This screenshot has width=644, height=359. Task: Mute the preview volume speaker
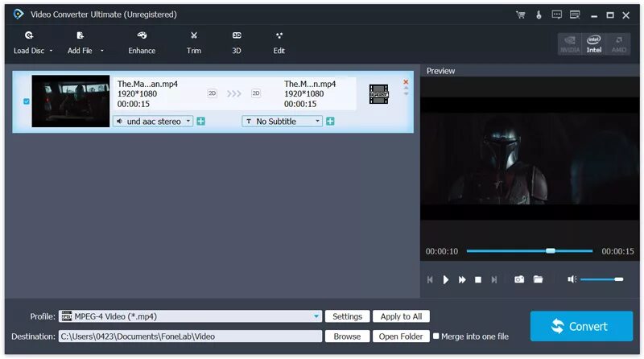click(572, 279)
